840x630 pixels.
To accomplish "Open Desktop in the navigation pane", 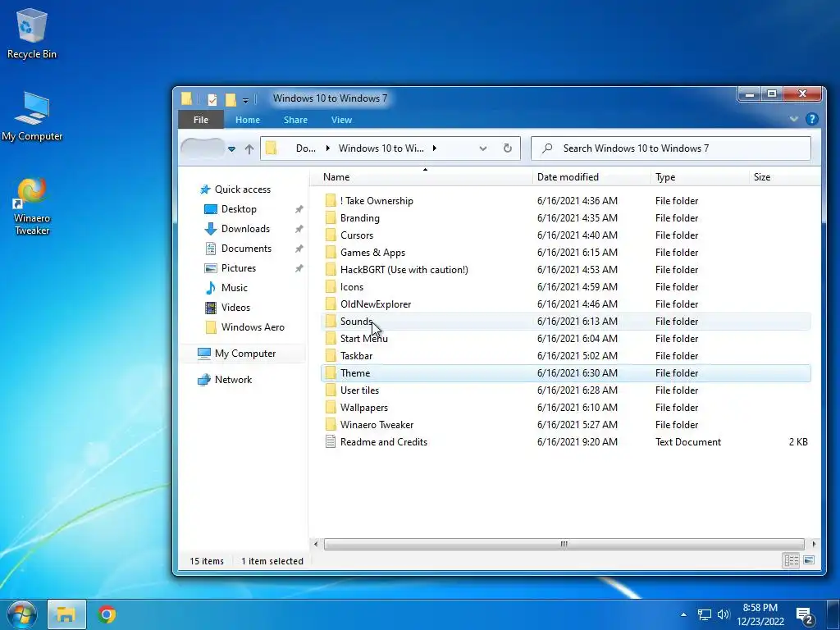I will click(239, 209).
